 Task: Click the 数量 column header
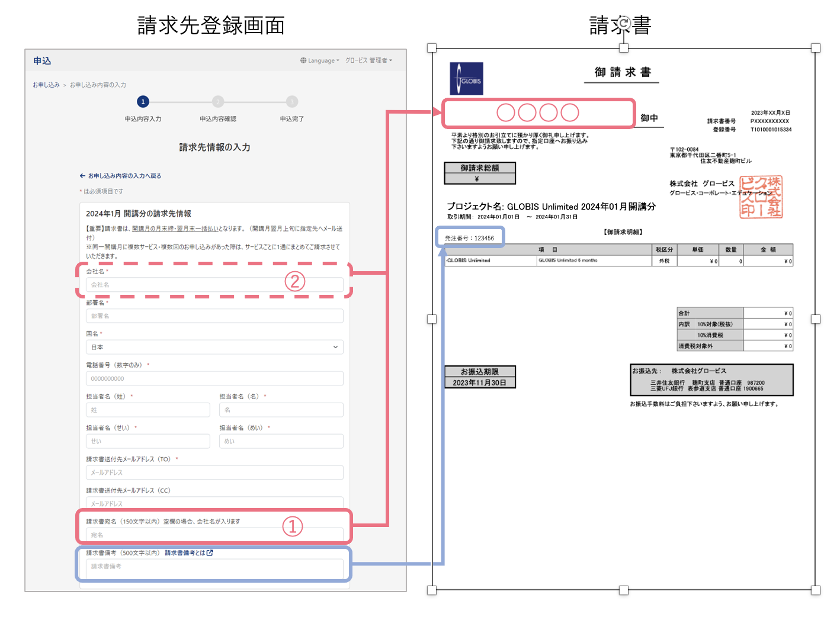click(x=731, y=250)
